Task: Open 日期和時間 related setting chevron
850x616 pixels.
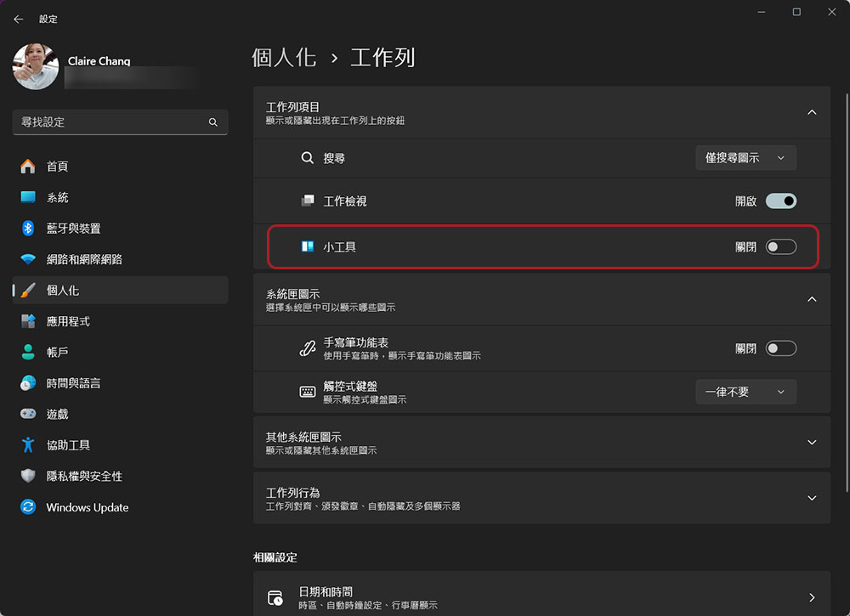Action: point(812,597)
